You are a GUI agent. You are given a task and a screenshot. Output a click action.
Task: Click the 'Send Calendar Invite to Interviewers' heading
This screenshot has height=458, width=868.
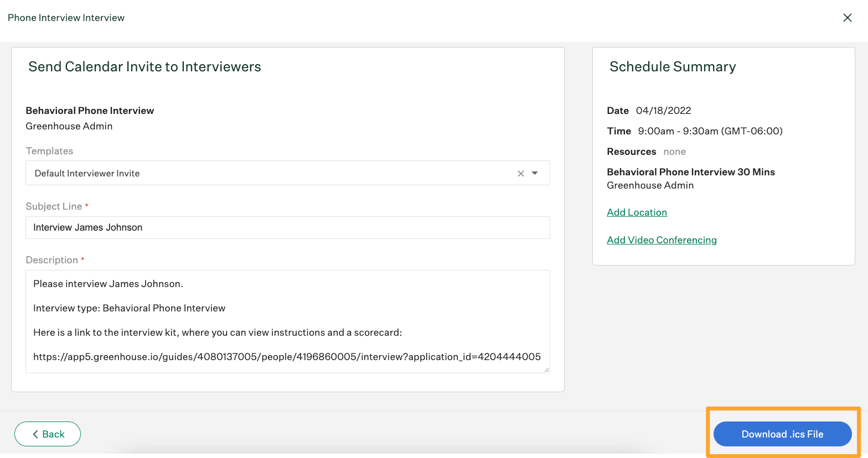click(x=144, y=67)
